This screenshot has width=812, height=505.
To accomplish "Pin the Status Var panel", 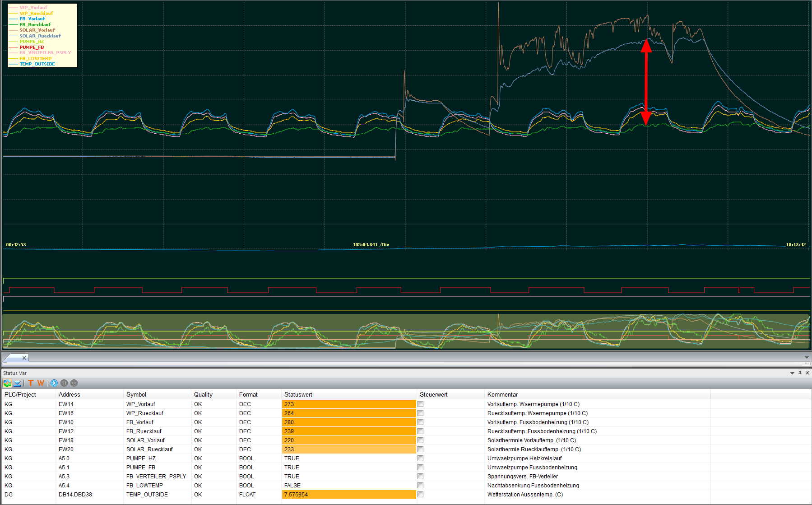I will [800, 373].
